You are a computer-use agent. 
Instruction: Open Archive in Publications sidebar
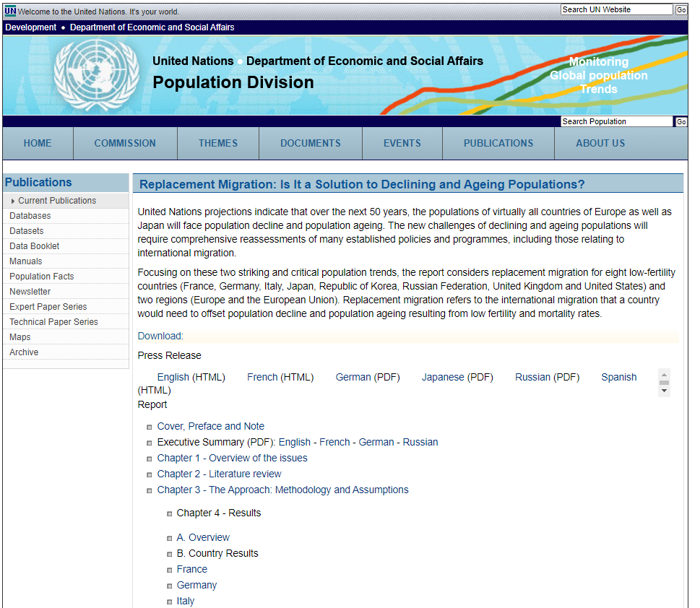[24, 352]
